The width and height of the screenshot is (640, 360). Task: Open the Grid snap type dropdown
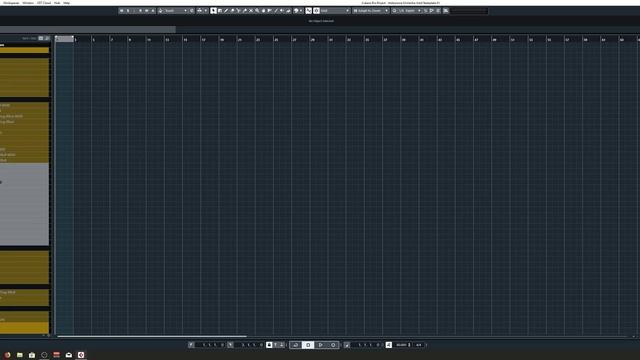click(x=335, y=11)
